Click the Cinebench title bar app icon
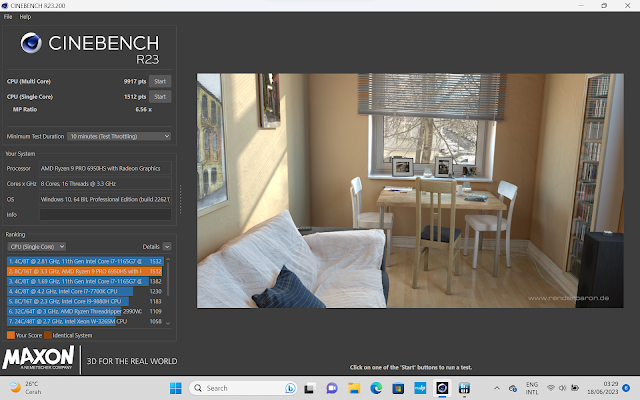The image size is (640, 400). point(4,5)
